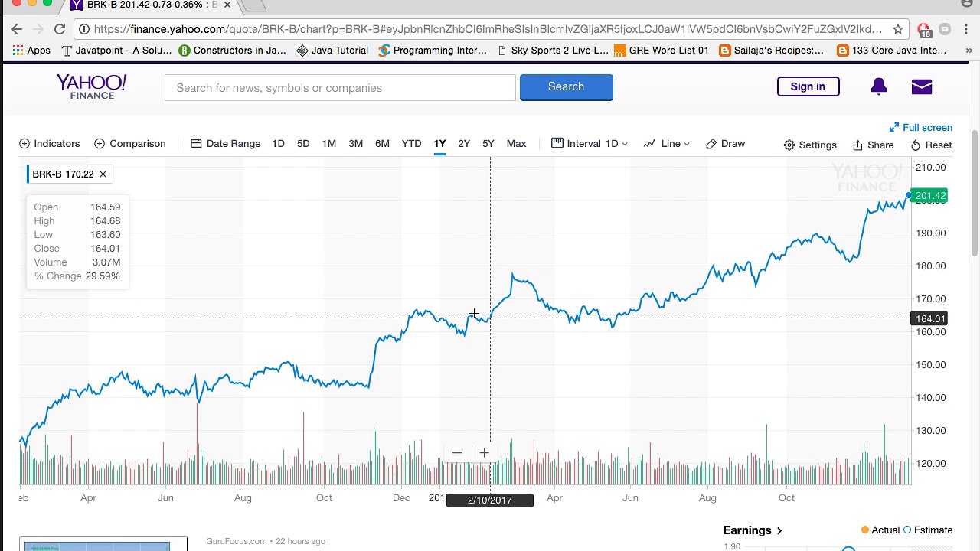Focus the symbol search field
The width and height of the screenshot is (980, 551).
coord(340,87)
